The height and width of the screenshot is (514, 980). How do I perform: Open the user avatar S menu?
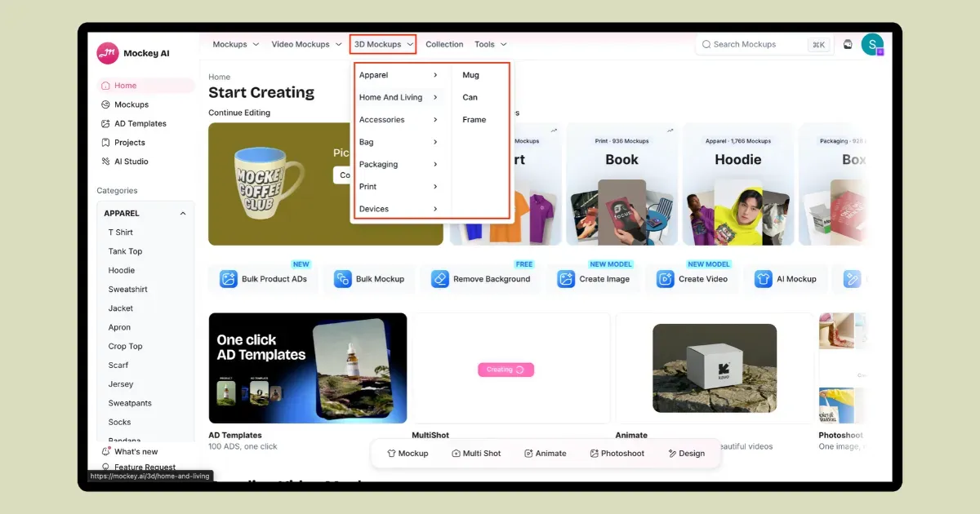872,44
